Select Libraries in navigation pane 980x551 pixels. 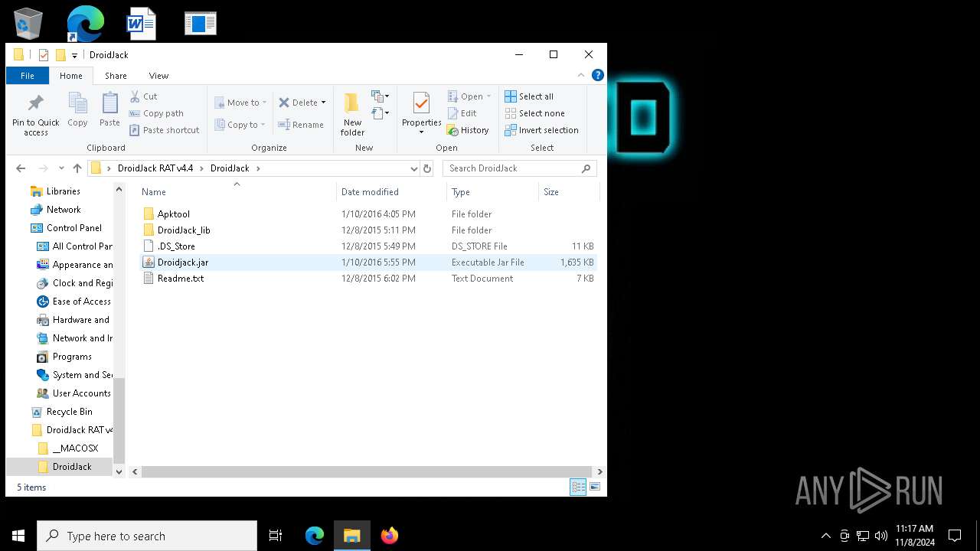click(x=63, y=191)
